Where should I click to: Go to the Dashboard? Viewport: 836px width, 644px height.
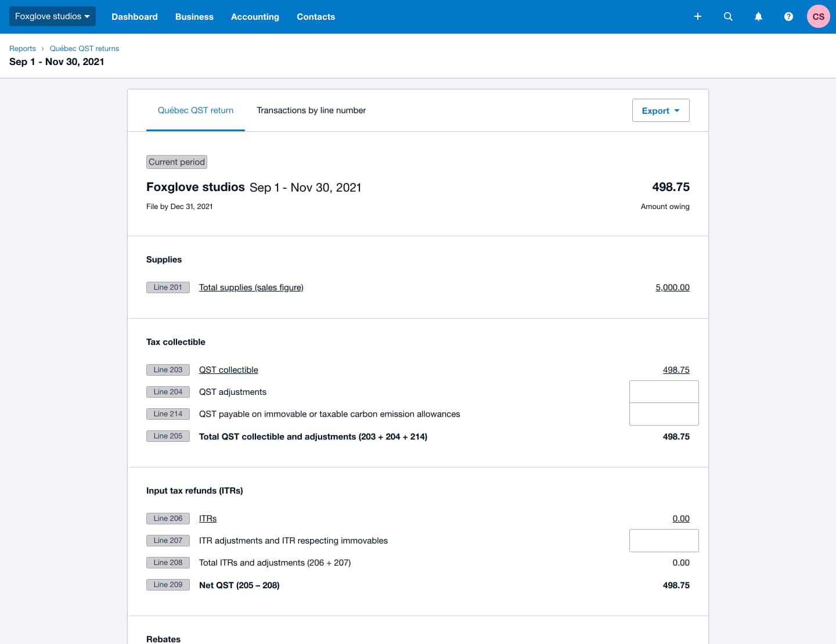tap(135, 17)
